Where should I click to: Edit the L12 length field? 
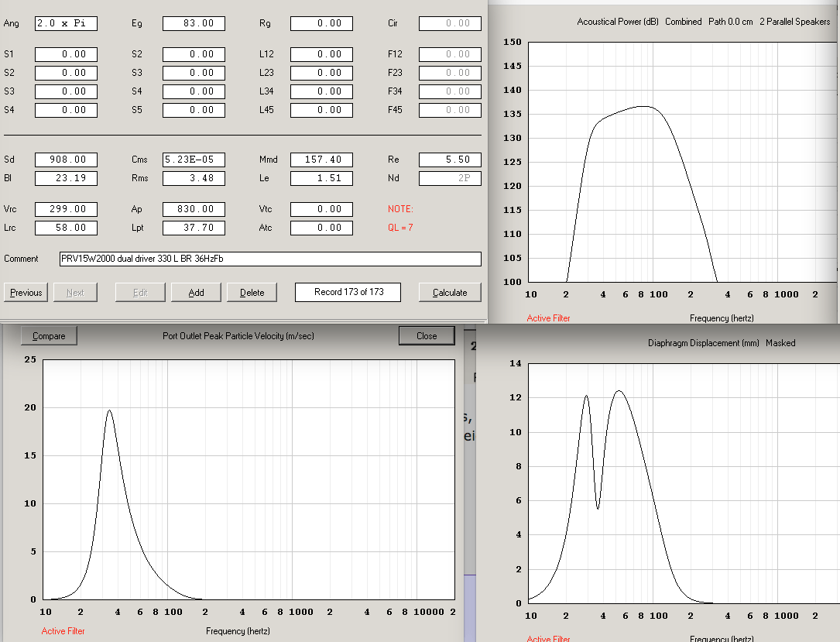[321, 54]
